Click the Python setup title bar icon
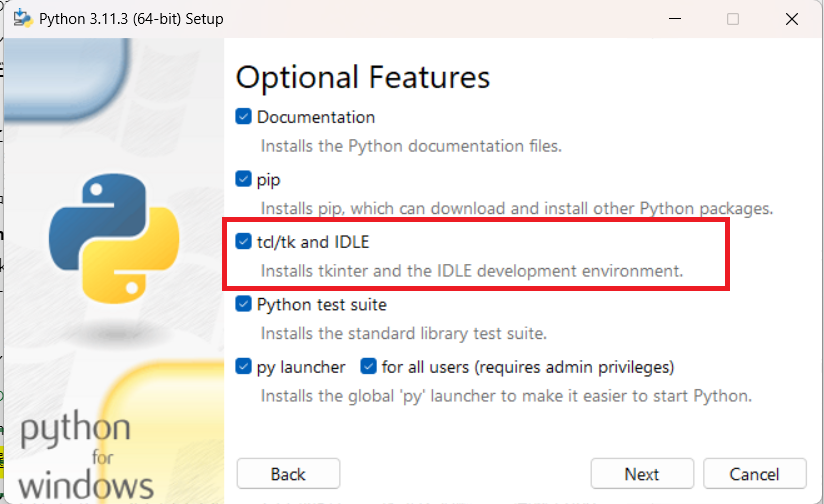The height and width of the screenshot is (504, 824). (22, 18)
